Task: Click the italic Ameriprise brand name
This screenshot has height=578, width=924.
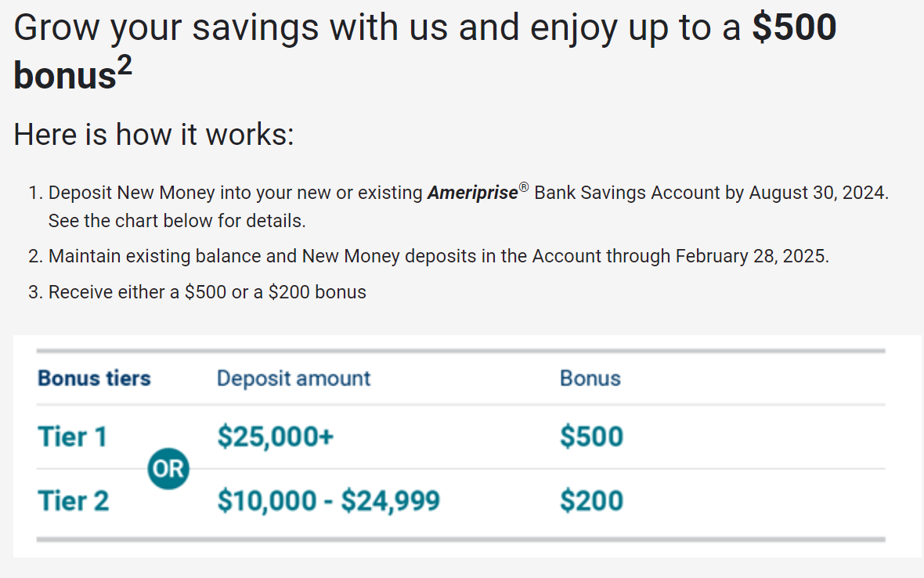Action: [x=473, y=193]
